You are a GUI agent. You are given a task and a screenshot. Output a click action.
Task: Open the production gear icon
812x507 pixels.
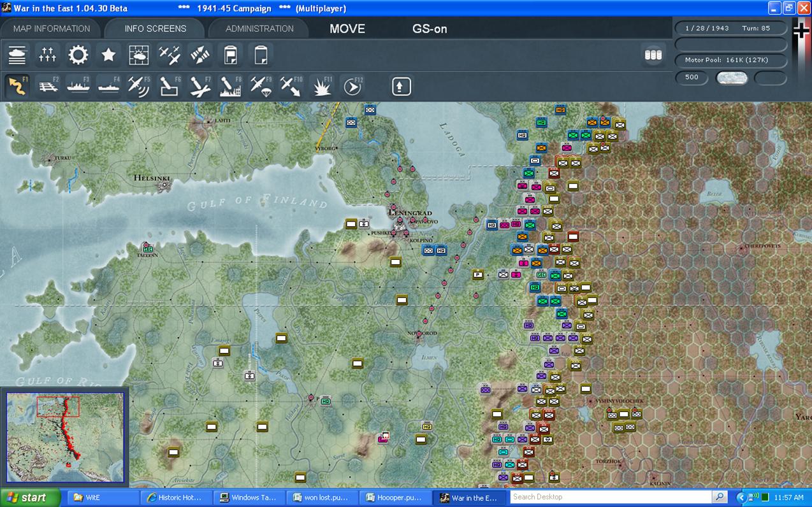78,55
